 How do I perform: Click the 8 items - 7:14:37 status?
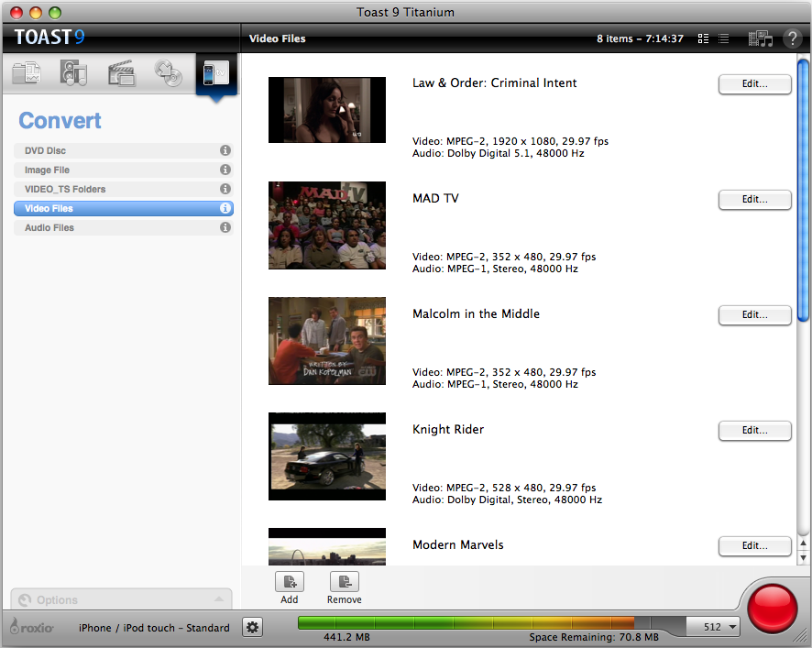coord(640,38)
